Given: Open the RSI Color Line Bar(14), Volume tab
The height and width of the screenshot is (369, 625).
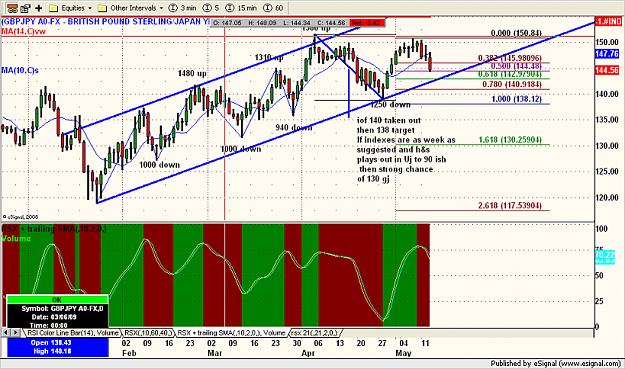Looking at the screenshot, I should coord(73,332).
